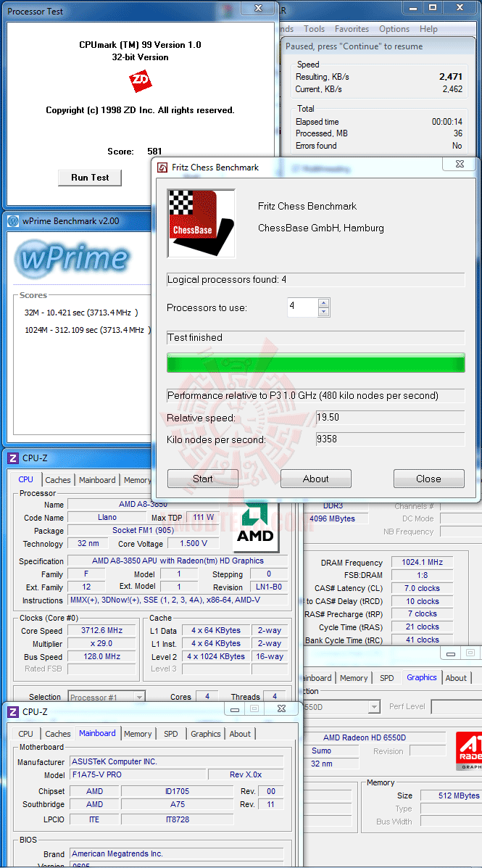Viewport: 482px width, 868px height.
Task: Click the ZD logo in the Processor Test window
Action: click(x=141, y=81)
